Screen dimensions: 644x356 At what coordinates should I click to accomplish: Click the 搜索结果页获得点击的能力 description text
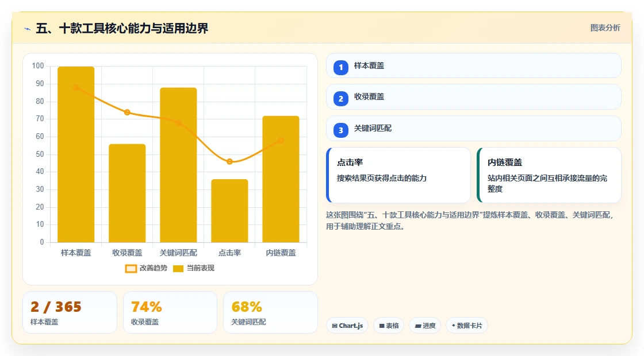coord(382,179)
